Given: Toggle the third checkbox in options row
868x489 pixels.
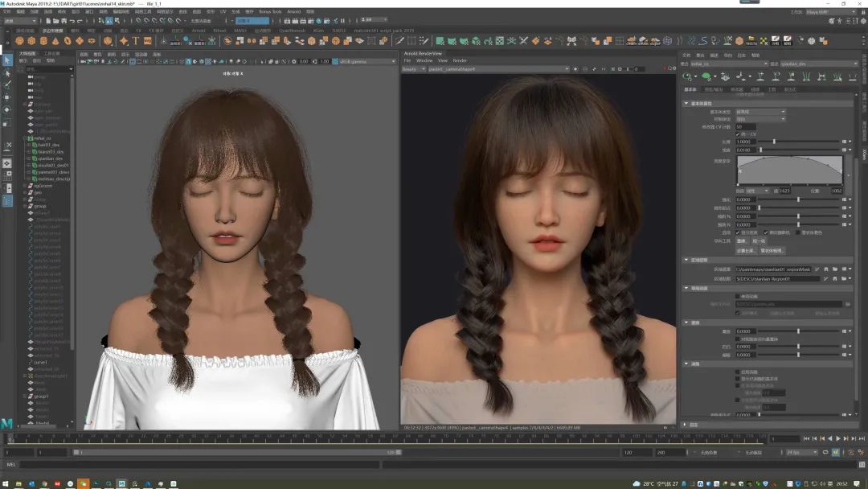Looking at the screenshot, I should [796, 232].
